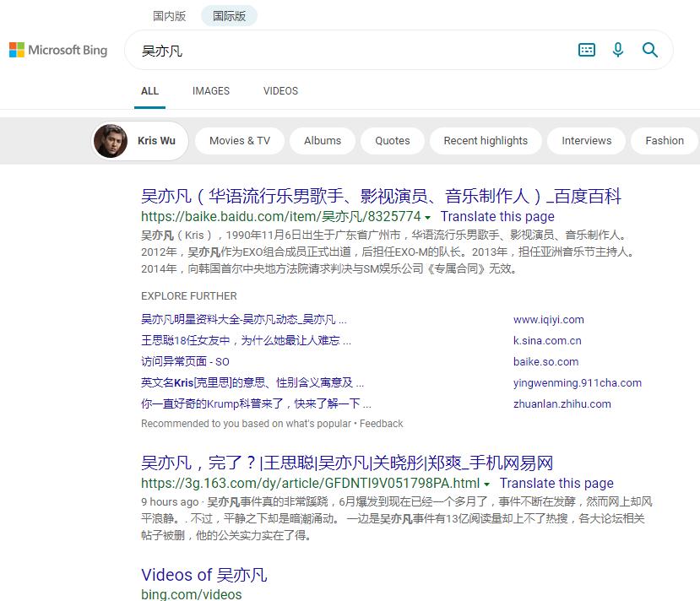Browse the Fashion section for Kris Wu

point(664,140)
